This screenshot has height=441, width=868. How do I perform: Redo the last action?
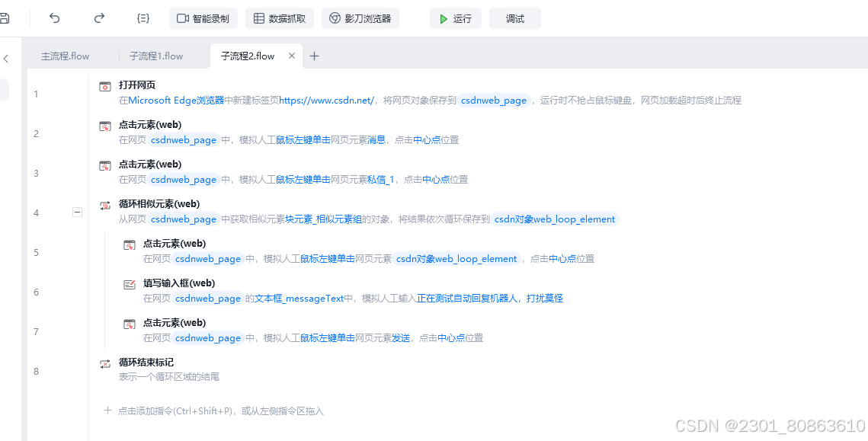pyautogui.click(x=99, y=18)
